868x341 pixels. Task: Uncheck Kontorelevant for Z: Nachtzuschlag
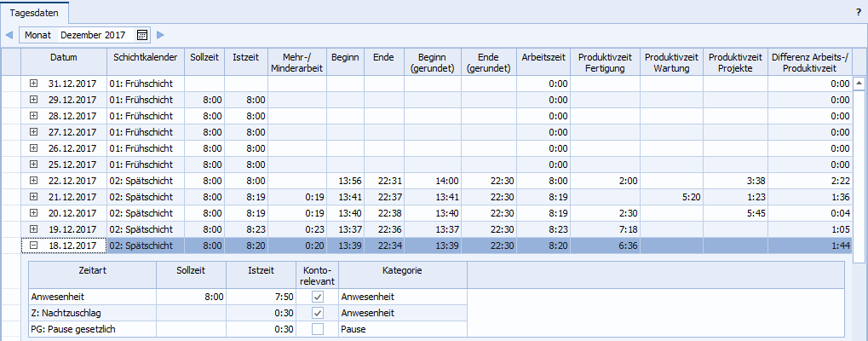tap(317, 313)
